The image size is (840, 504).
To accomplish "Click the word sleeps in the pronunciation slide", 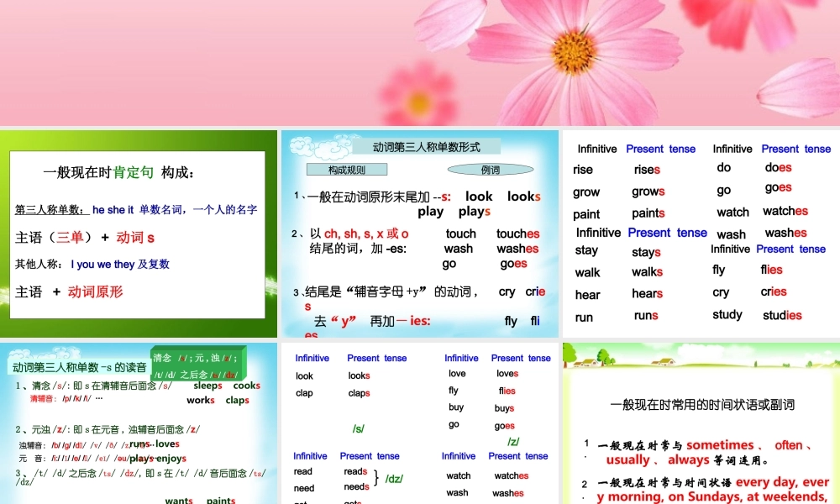I will pyautogui.click(x=207, y=386).
